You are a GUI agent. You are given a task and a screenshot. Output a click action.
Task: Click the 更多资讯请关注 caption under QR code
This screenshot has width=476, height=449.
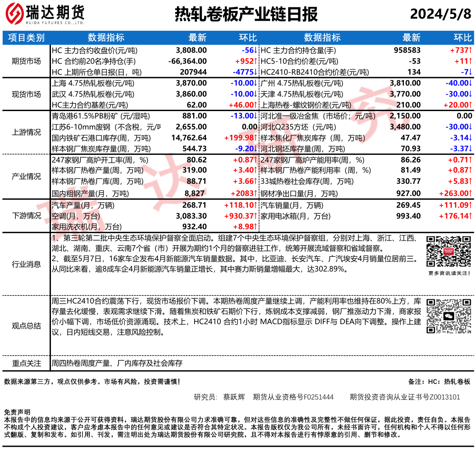tap(449, 273)
